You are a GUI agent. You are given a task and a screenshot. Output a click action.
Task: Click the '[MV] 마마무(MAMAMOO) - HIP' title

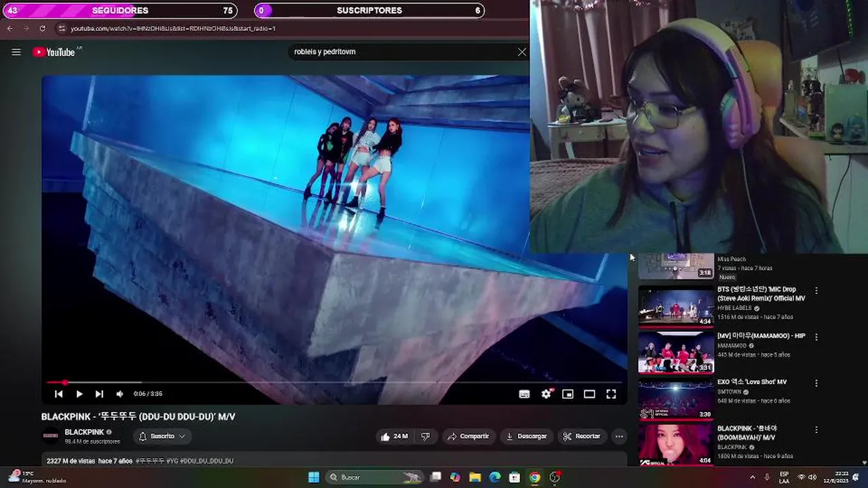(x=762, y=336)
